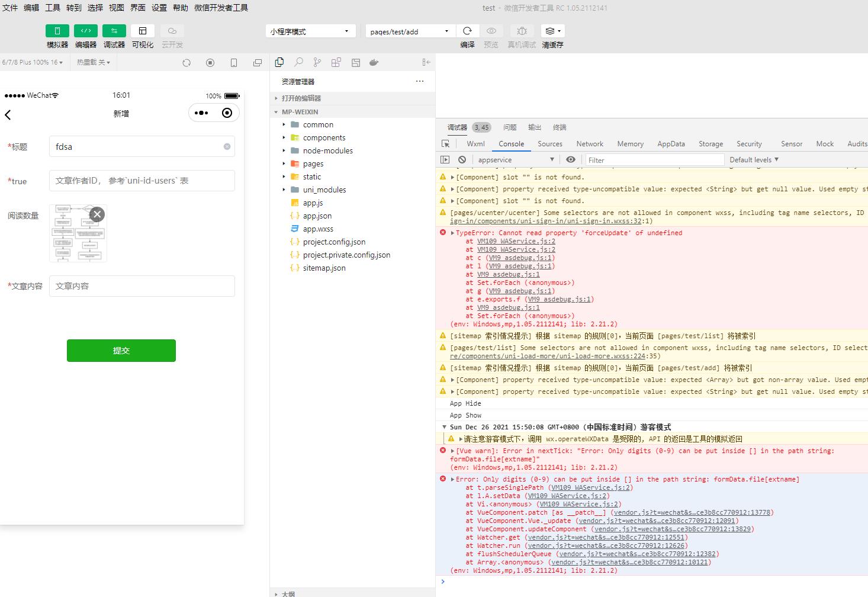This screenshot has height=597, width=868.
Task: Click the clear console icon
Action: (462, 160)
